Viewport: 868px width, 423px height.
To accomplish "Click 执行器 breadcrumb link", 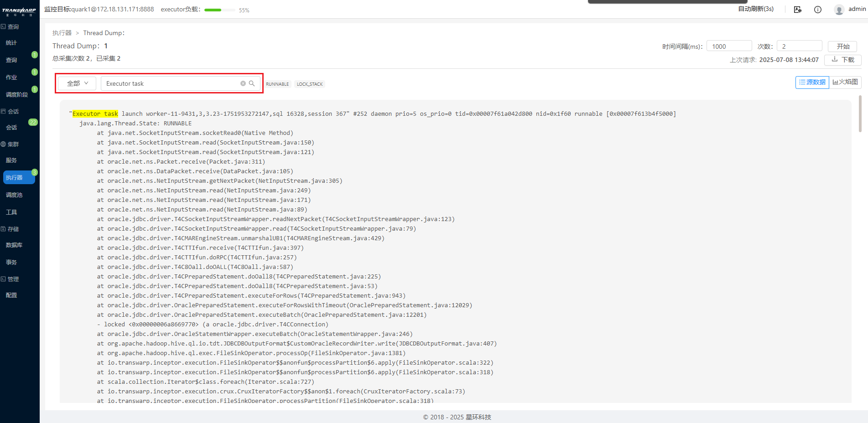I will (x=62, y=33).
